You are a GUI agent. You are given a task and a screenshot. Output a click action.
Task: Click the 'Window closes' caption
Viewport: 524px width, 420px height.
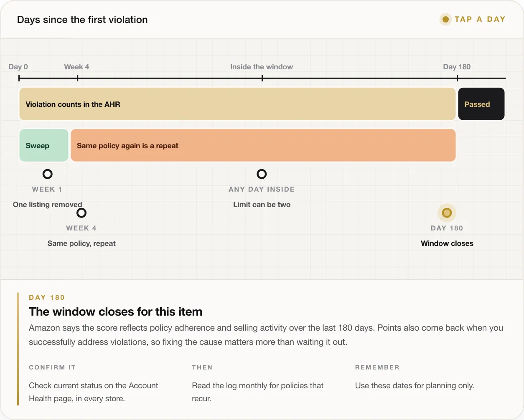pyautogui.click(x=447, y=243)
